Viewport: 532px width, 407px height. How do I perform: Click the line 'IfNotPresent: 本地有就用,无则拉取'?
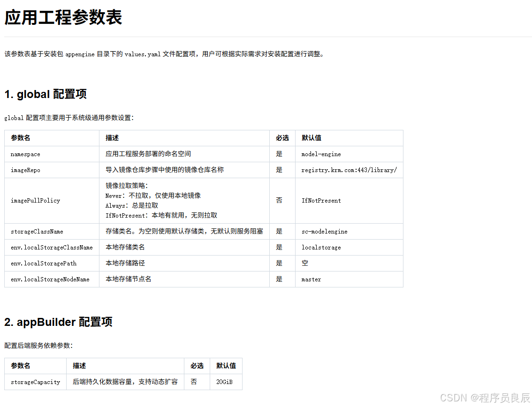pos(161,215)
